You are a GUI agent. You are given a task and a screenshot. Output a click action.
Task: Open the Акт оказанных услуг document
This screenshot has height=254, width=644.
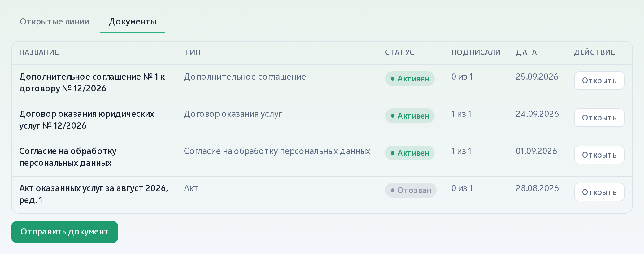(x=599, y=192)
